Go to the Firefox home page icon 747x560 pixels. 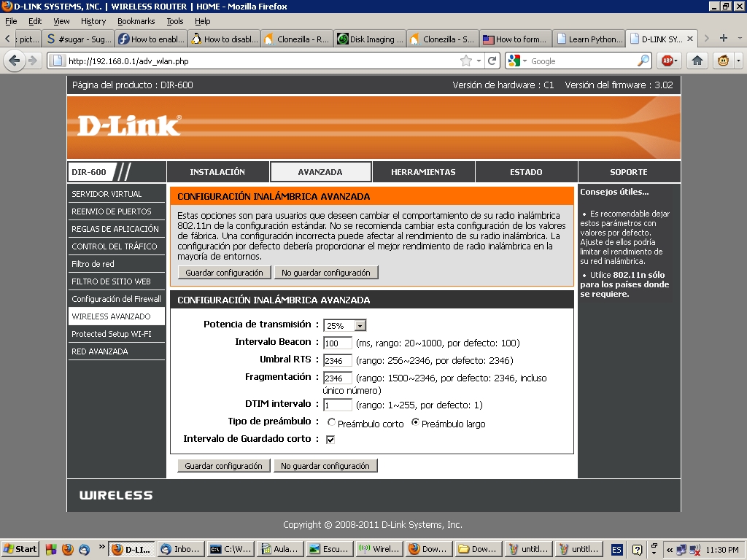(697, 61)
